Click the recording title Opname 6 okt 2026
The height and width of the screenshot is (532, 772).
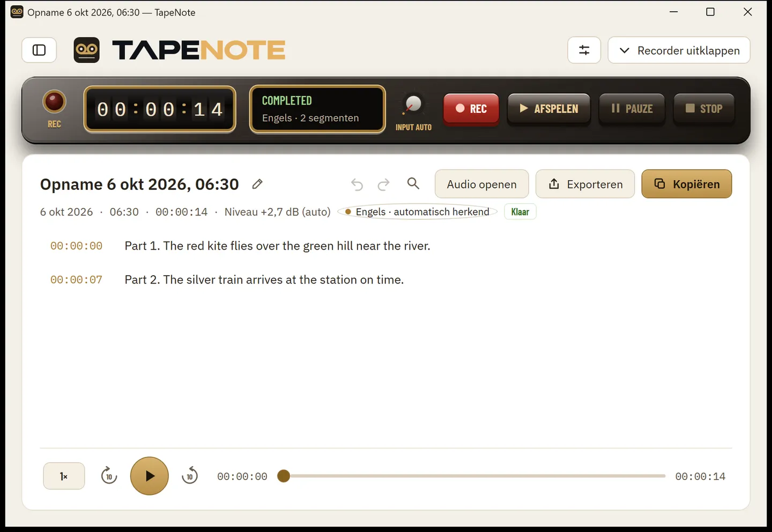[x=139, y=184]
